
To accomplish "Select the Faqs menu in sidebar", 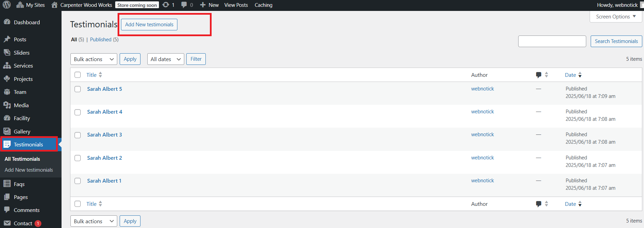I will pyautogui.click(x=19, y=184).
